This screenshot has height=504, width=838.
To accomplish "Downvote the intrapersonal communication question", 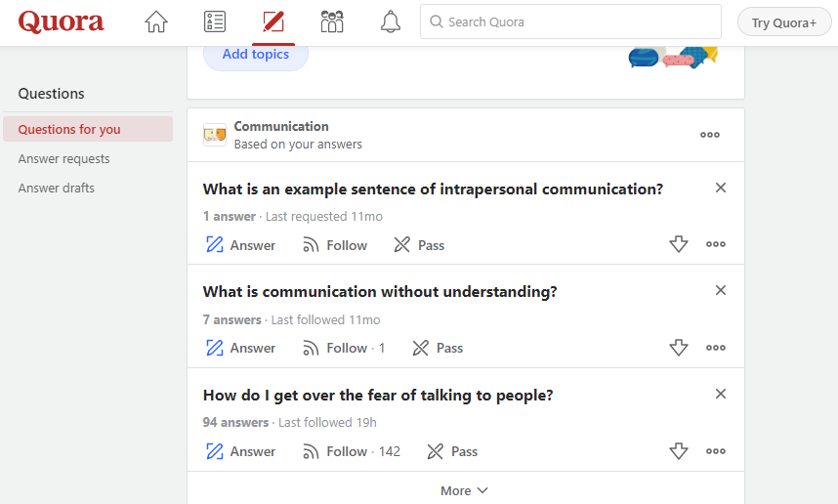I will point(679,244).
